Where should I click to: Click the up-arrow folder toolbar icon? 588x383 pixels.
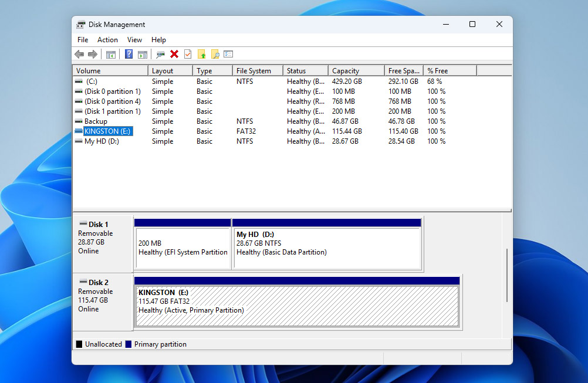202,54
